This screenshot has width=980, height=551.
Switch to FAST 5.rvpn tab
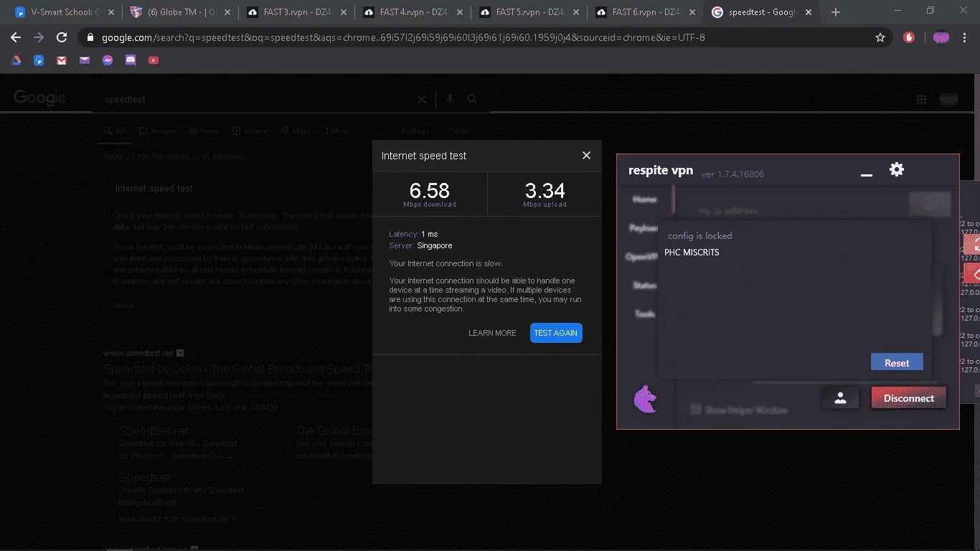pos(529,12)
